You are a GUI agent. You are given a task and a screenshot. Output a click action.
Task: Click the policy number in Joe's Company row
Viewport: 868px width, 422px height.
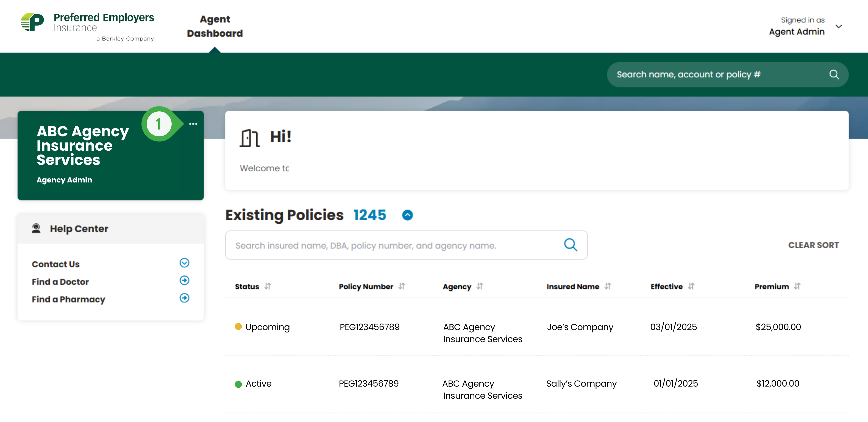369,327
